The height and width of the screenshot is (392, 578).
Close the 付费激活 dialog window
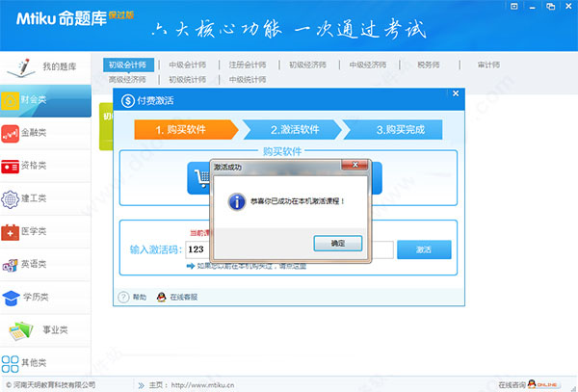click(456, 93)
